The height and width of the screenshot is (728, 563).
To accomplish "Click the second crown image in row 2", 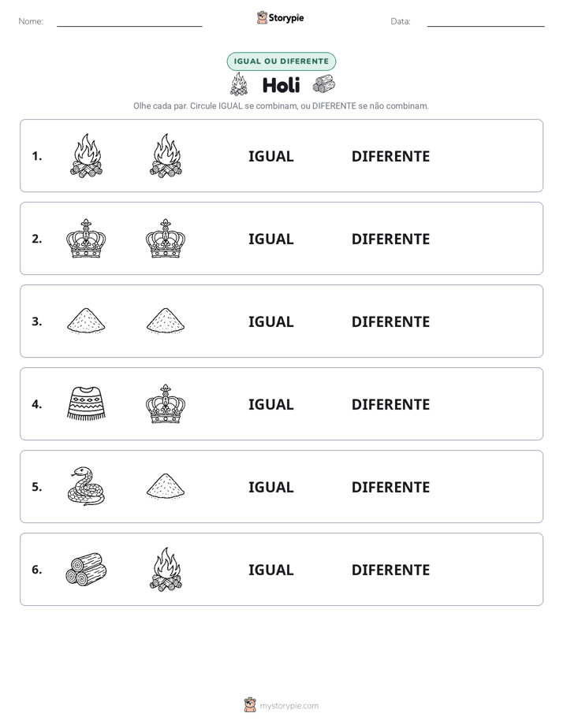I will pyautogui.click(x=166, y=239).
